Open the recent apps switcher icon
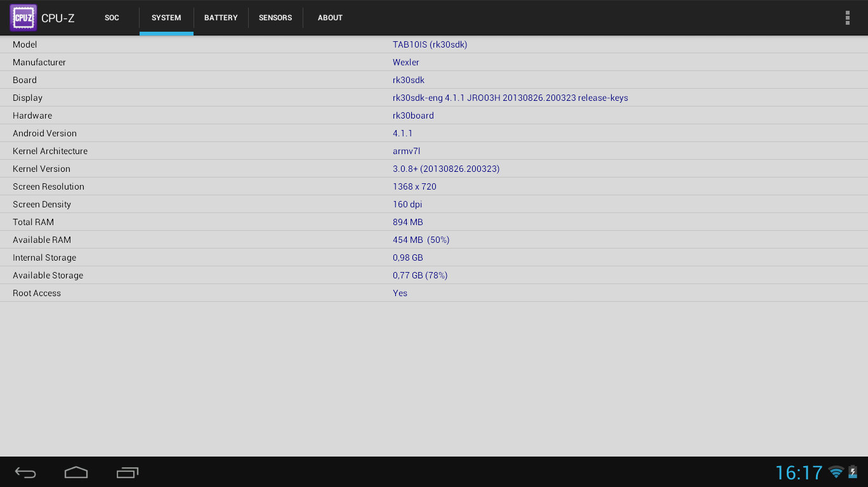 128,472
